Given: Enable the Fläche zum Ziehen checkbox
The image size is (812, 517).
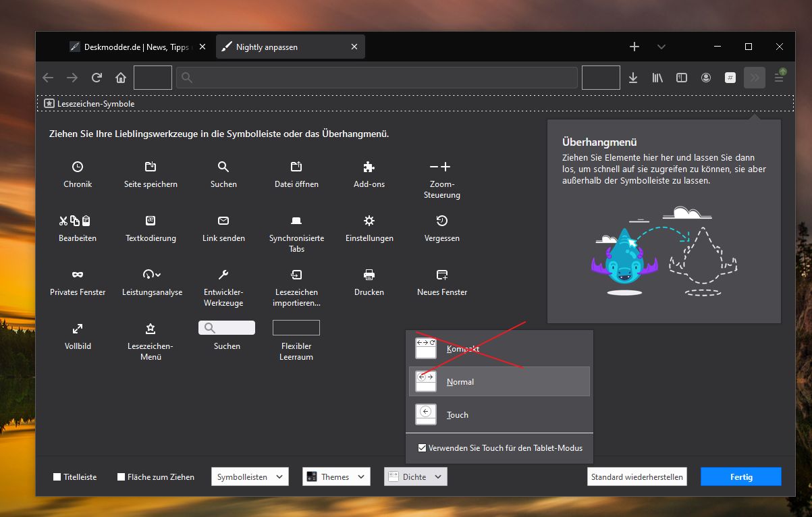Looking at the screenshot, I should pos(121,477).
